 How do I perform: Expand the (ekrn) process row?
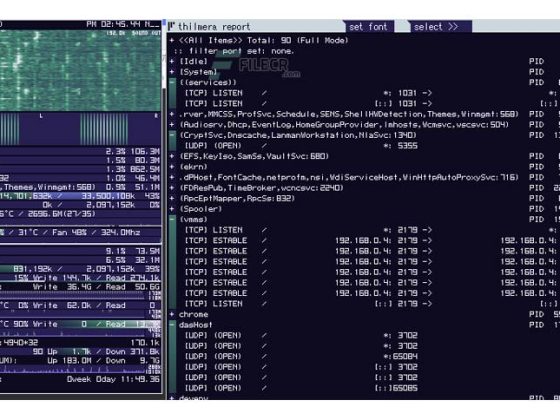172,167
